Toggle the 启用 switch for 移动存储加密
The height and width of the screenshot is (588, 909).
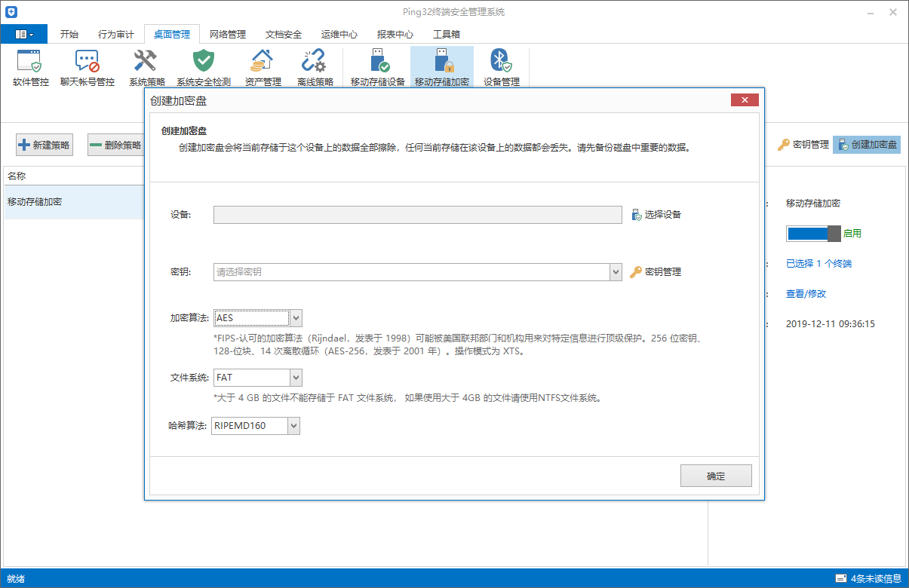(x=813, y=234)
